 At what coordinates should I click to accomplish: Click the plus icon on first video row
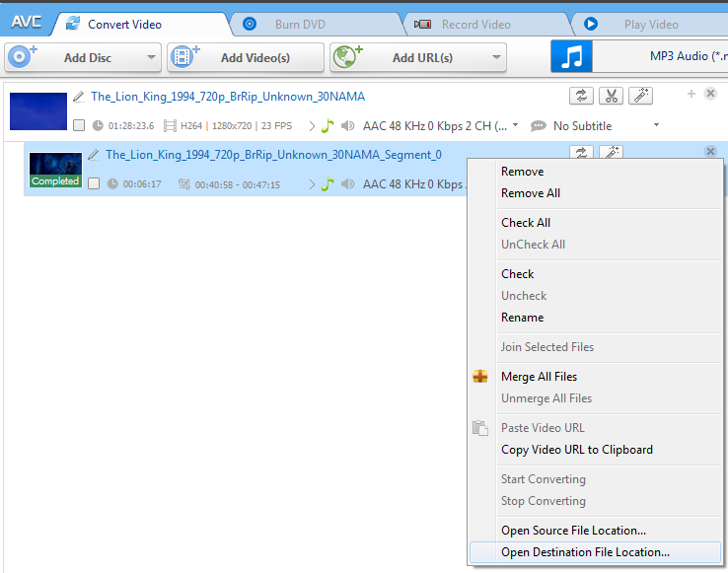point(692,94)
